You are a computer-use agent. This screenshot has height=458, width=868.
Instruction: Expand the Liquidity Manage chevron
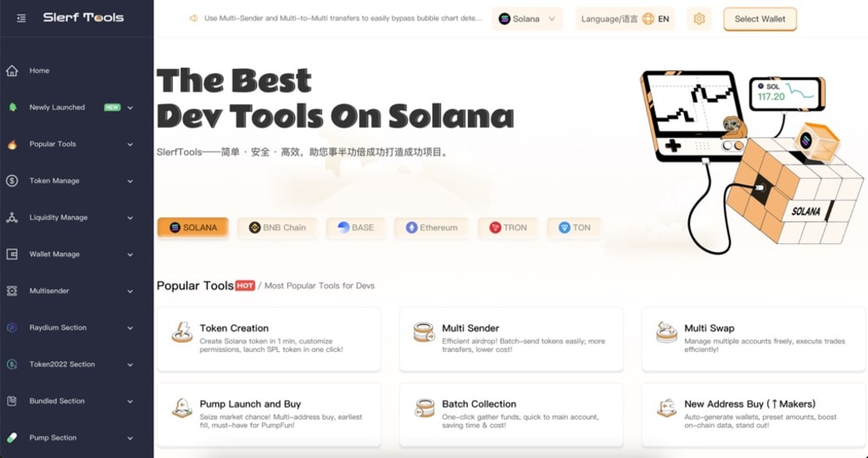130,218
